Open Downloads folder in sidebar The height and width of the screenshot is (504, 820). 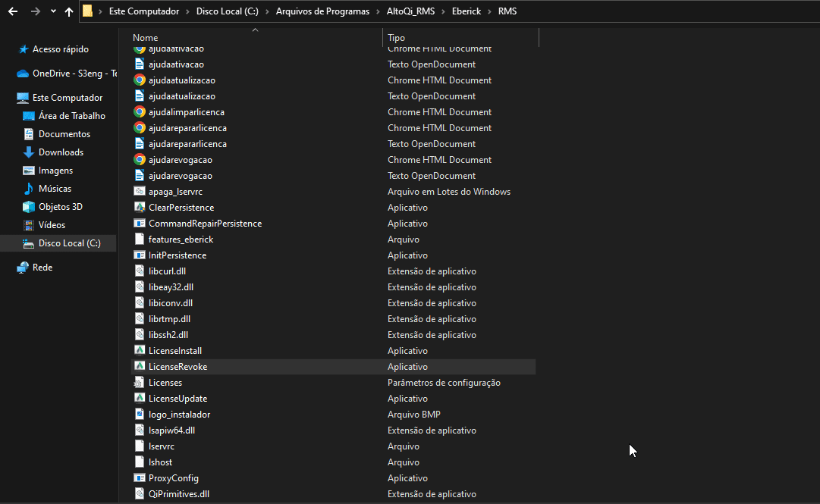coord(61,152)
